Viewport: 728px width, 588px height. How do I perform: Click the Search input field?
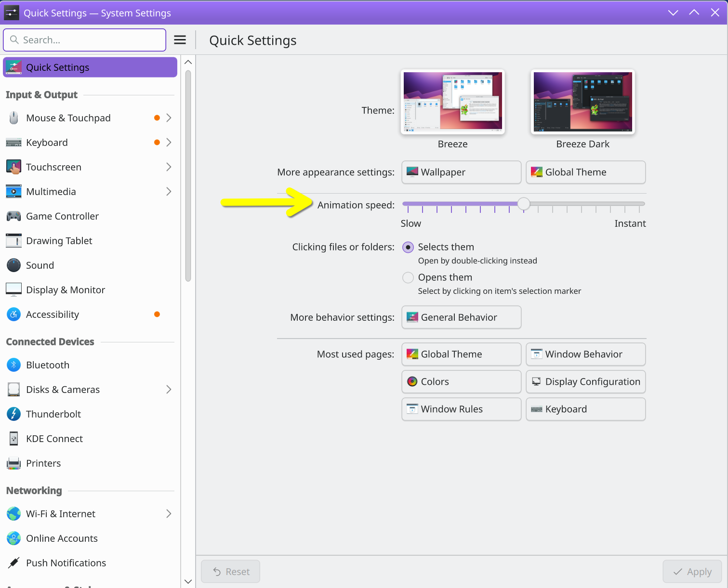coord(85,40)
